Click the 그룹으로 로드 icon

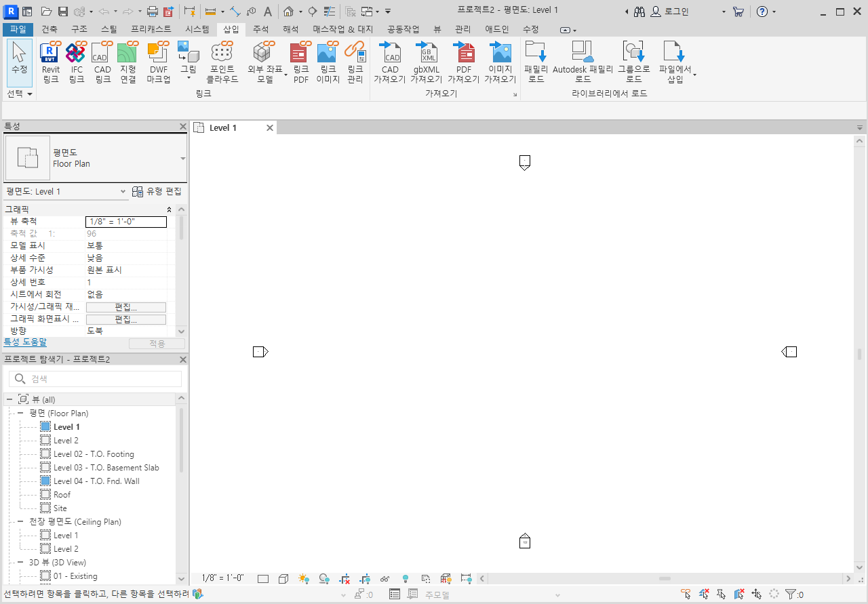(633, 62)
